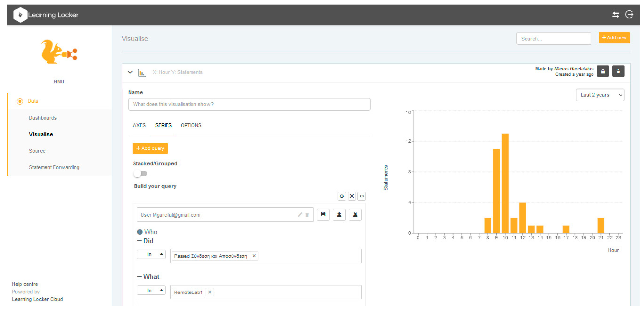The image size is (644, 311).
Task: Click the refresh query icon
Action: click(x=342, y=196)
